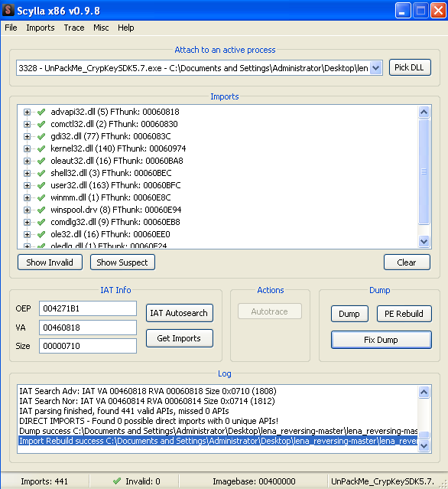
Task: Select highlighted 'Import Rebuild success' log line
Action: (x=218, y=441)
